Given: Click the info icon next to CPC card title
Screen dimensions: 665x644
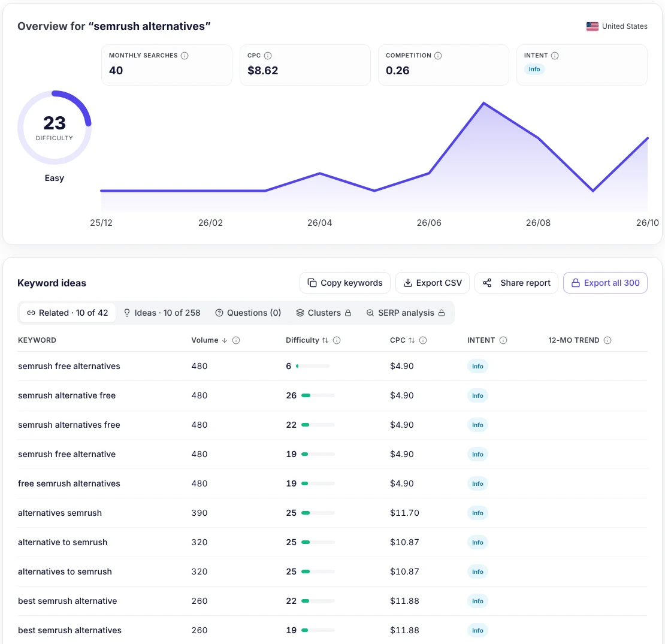Looking at the screenshot, I should (268, 56).
